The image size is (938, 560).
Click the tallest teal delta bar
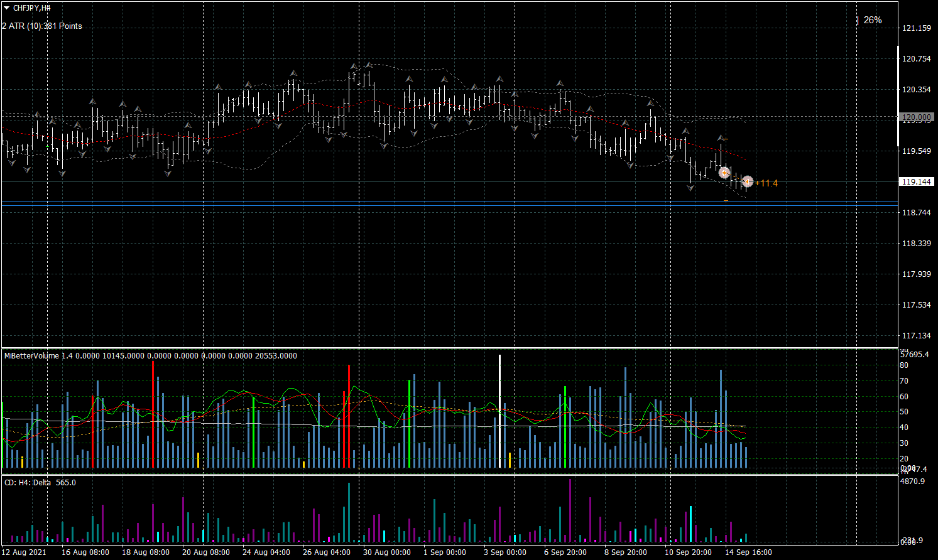click(349, 512)
